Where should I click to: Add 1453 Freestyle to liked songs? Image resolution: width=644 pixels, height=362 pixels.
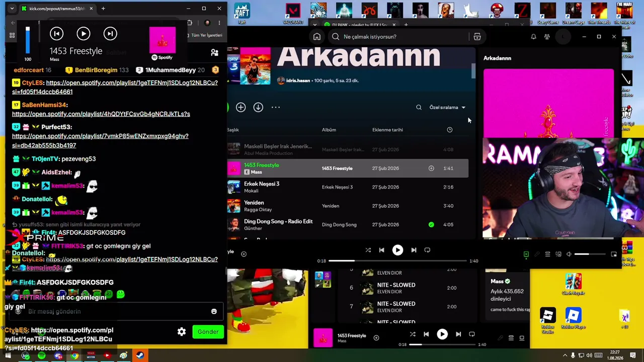431,168
